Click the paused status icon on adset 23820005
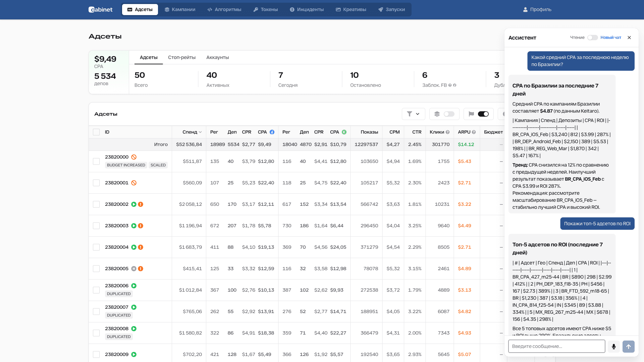Screen dimensions: 644x362 [134, 268]
